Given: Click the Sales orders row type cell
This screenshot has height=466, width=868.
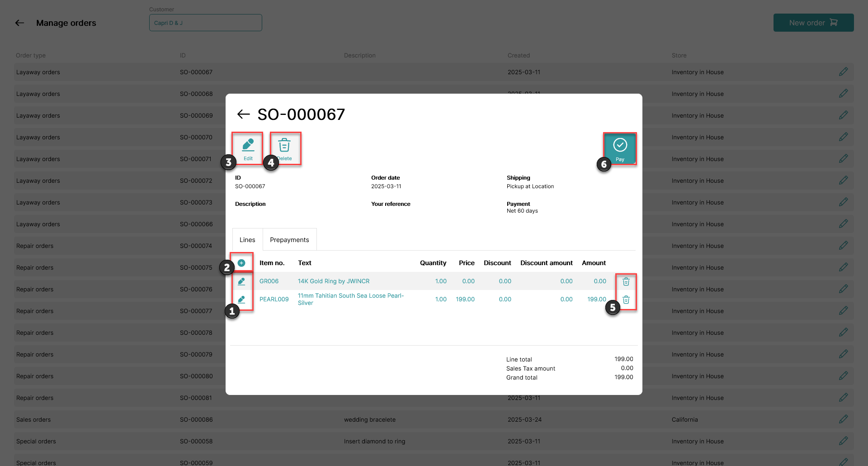Looking at the screenshot, I should coord(33,419).
